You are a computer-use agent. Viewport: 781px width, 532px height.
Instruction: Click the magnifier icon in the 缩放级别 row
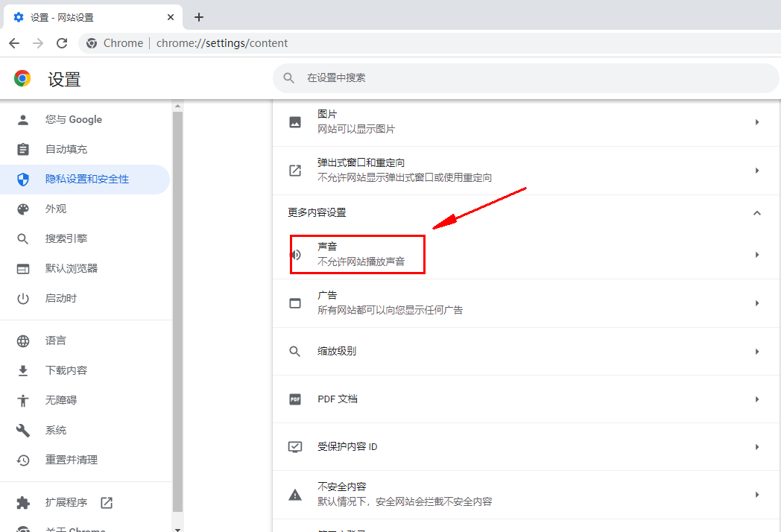(295, 351)
